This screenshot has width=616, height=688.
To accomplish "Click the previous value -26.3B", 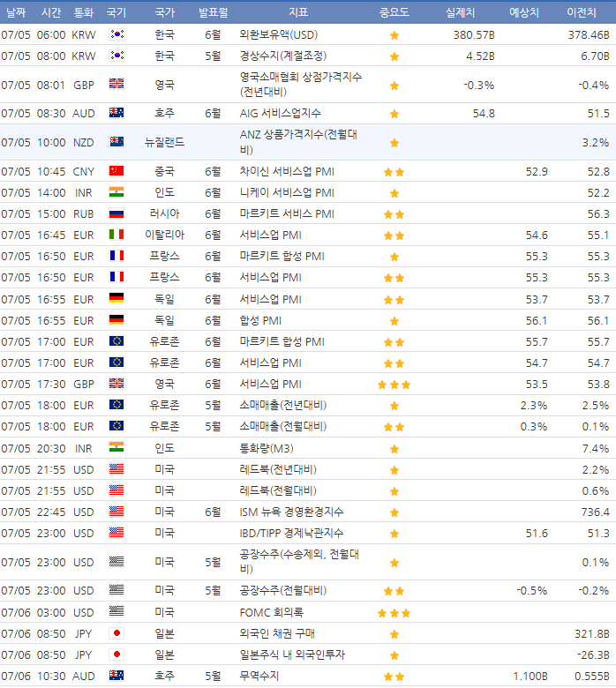I will tap(593, 654).
